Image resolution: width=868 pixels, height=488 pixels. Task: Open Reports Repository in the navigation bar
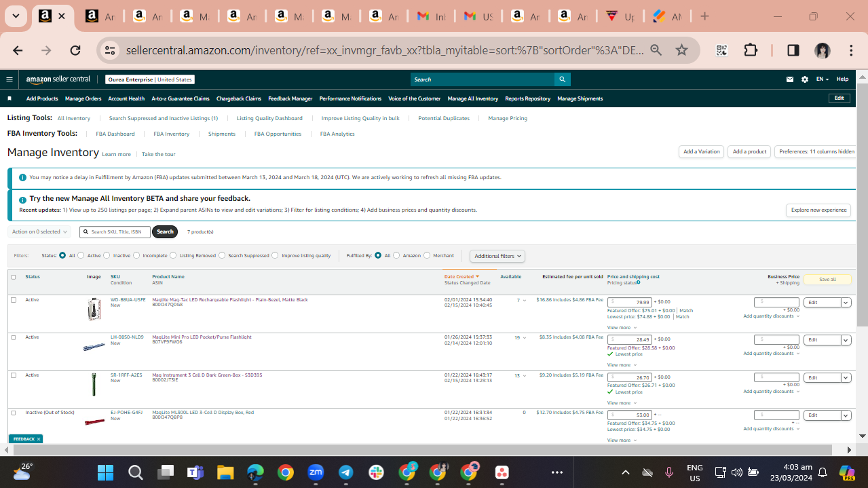click(x=528, y=98)
